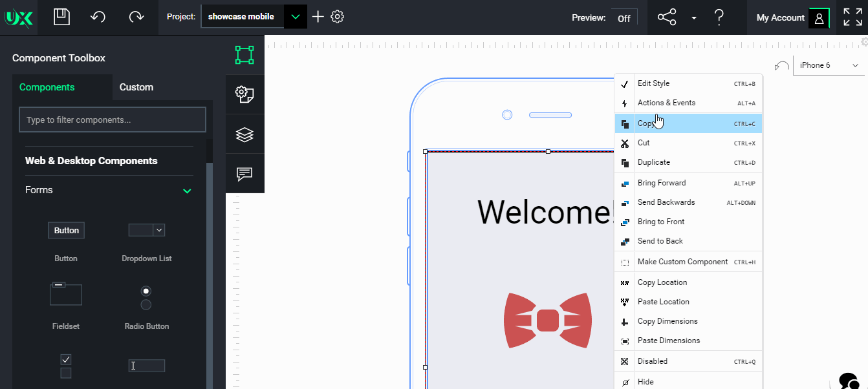This screenshot has width=868, height=389.
Task: Switch to the Custom tab
Action: [136, 87]
